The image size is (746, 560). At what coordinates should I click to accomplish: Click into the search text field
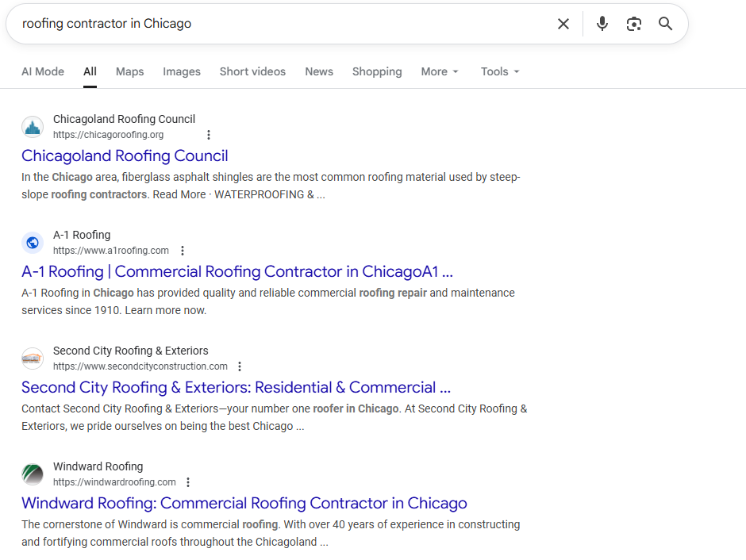coord(278,24)
